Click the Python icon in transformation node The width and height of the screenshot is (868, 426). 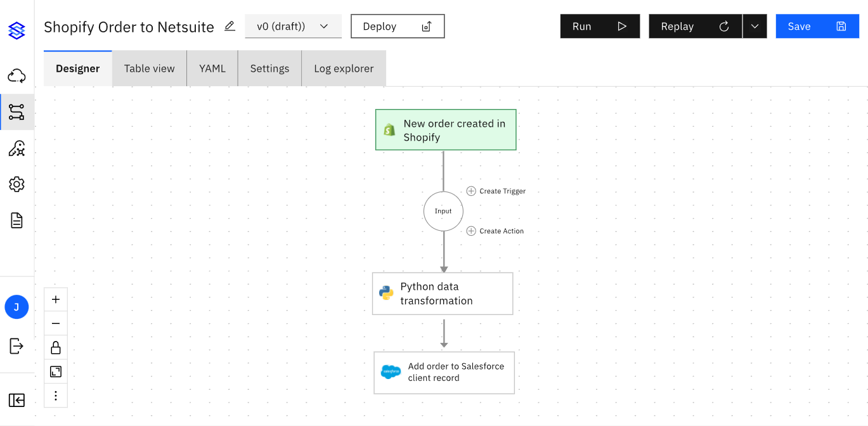click(x=386, y=293)
